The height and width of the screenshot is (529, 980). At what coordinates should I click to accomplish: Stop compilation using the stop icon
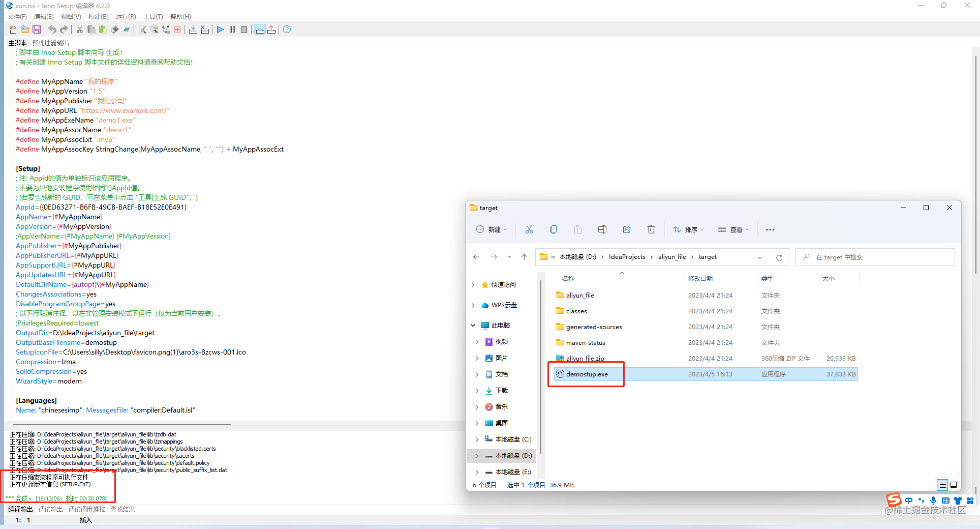click(x=244, y=30)
